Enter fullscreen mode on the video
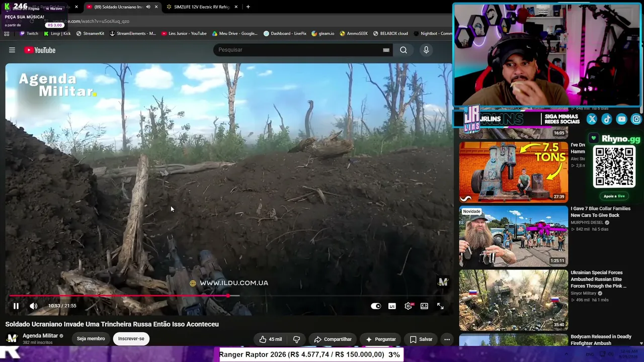The height and width of the screenshot is (362, 644). click(x=440, y=306)
